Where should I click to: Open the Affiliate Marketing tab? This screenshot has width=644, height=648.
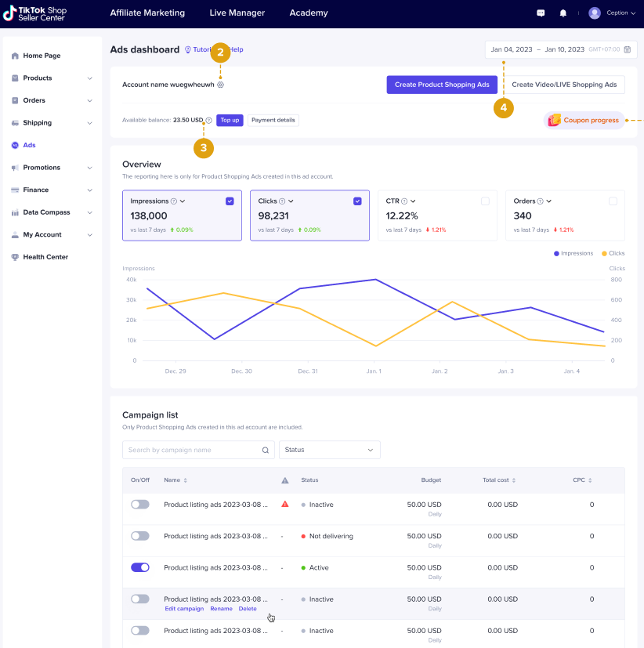point(147,13)
